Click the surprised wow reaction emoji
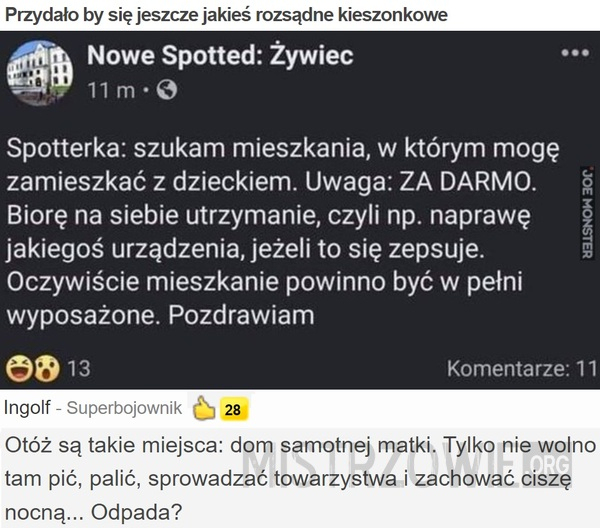Image resolution: width=600 pixels, height=528 pixels. (47, 368)
